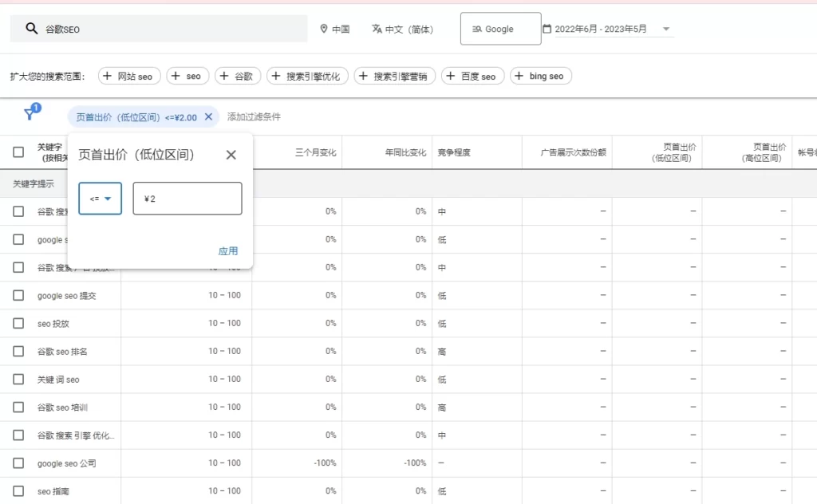Check the 关键 词 seo row
This screenshot has height=504, width=817.
coord(18,379)
